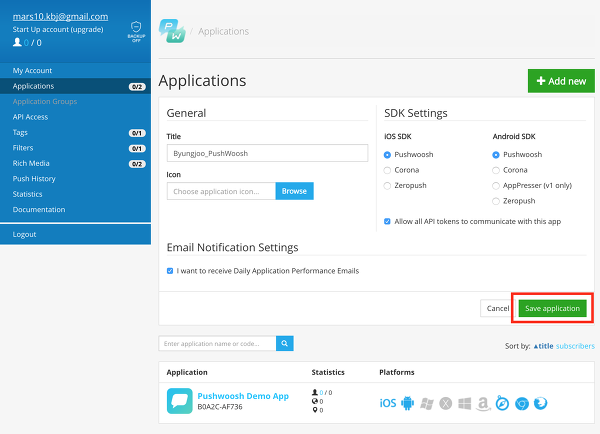This screenshot has height=434, width=600.
Task: Click the Add new button
Action: click(x=561, y=81)
